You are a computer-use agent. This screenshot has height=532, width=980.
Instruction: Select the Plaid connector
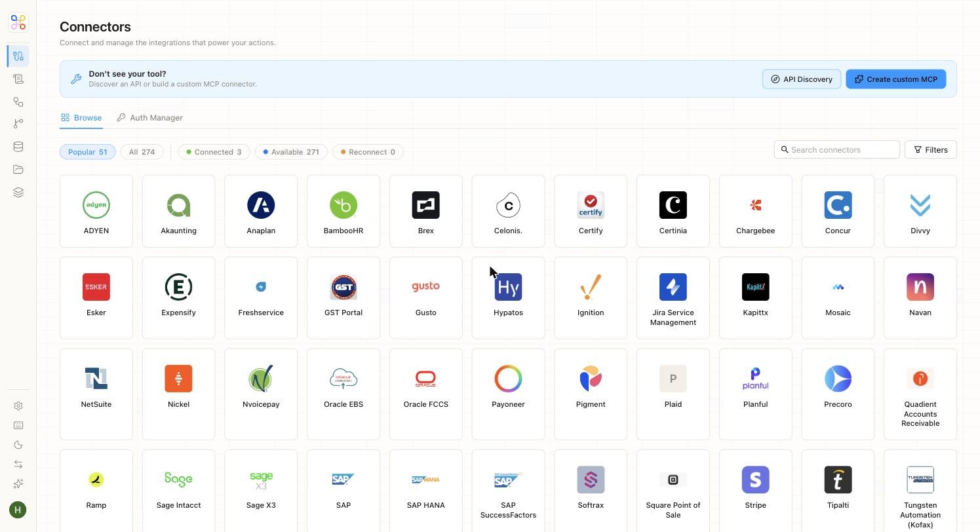click(673, 394)
